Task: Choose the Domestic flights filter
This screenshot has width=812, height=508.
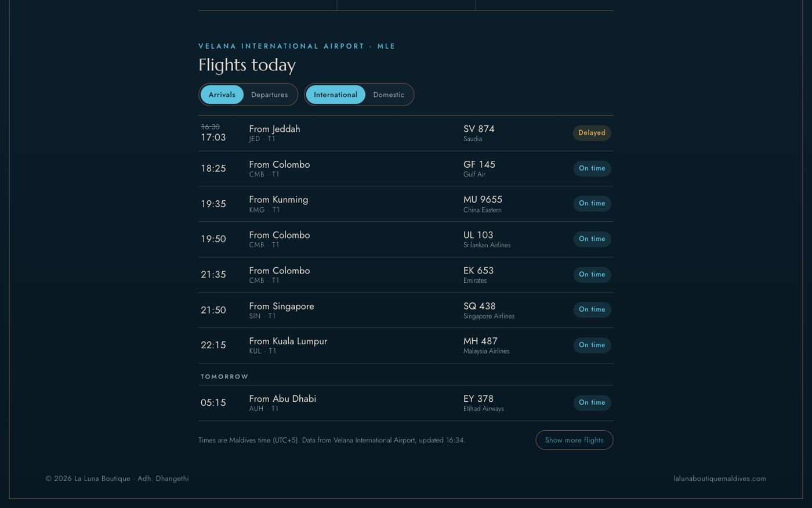Action: coord(389,95)
